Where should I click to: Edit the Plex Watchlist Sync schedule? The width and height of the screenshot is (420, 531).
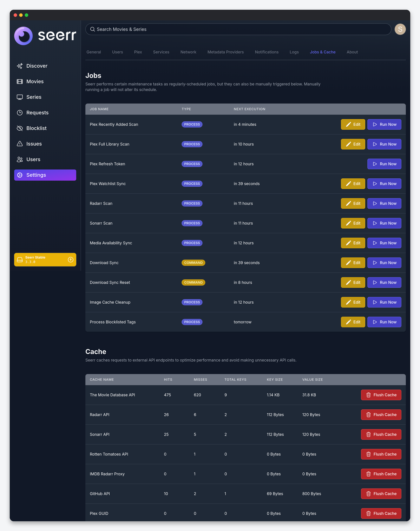(x=353, y=184)
